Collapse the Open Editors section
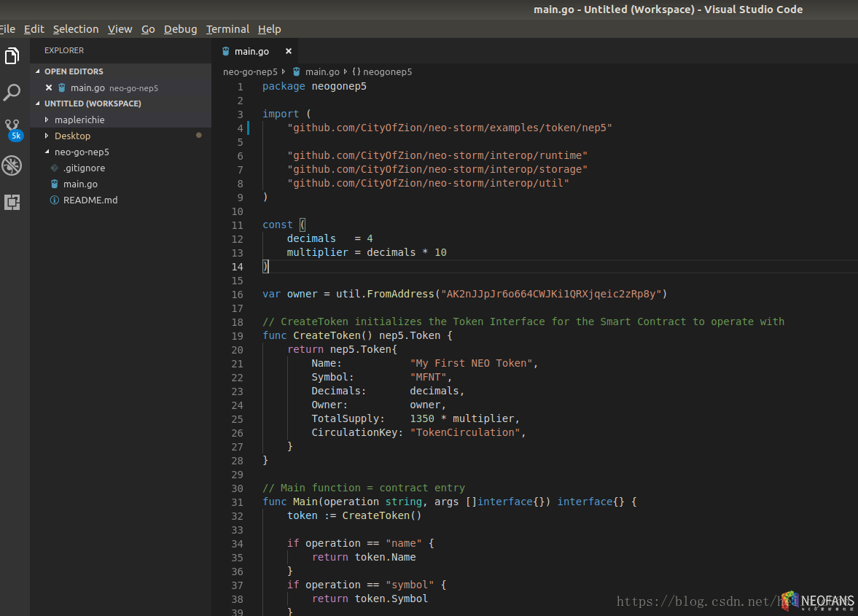This screenshot has width=858, height=616. [38, 71]
